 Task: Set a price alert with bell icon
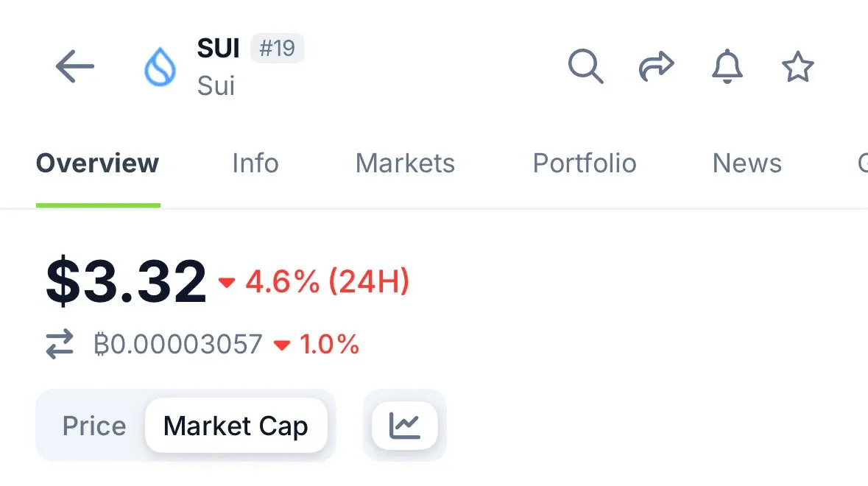tap(727, 66)
